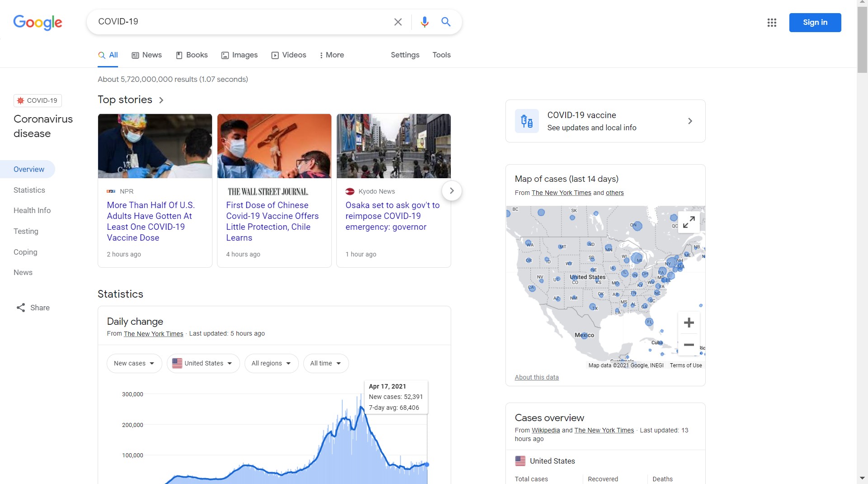Go to Coping in the sidebar
Viewport: 868px width, 484px height.
[25, 252]
